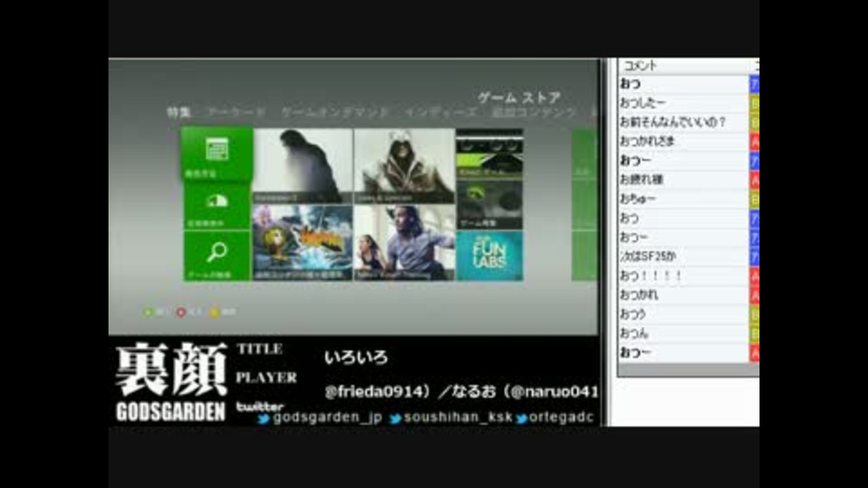Select comment row おつかれ
Viewport: 868px width, 488px height.
[x=684, y=295]
